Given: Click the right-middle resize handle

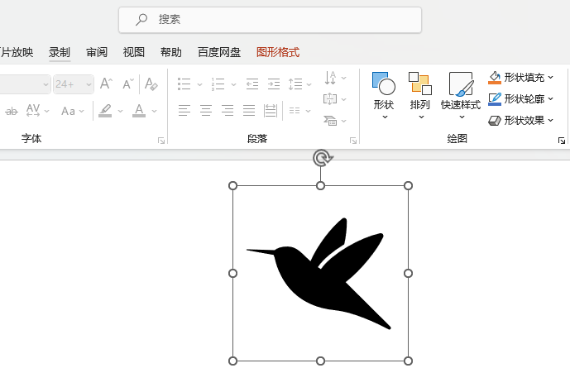Looking at the screenshot, I should click(x=408, y=273).
